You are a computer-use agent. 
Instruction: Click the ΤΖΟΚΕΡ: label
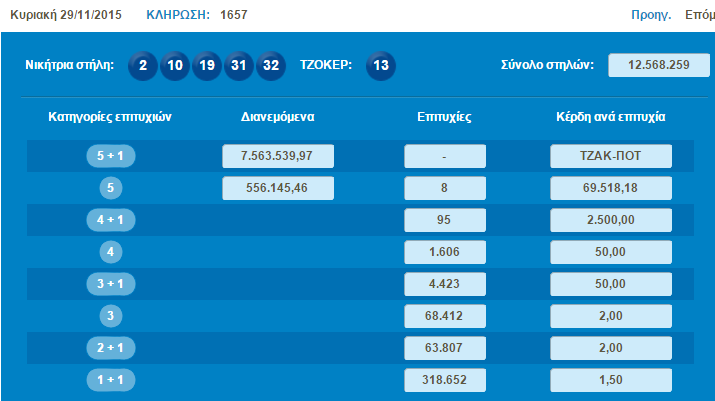[326, 65]
